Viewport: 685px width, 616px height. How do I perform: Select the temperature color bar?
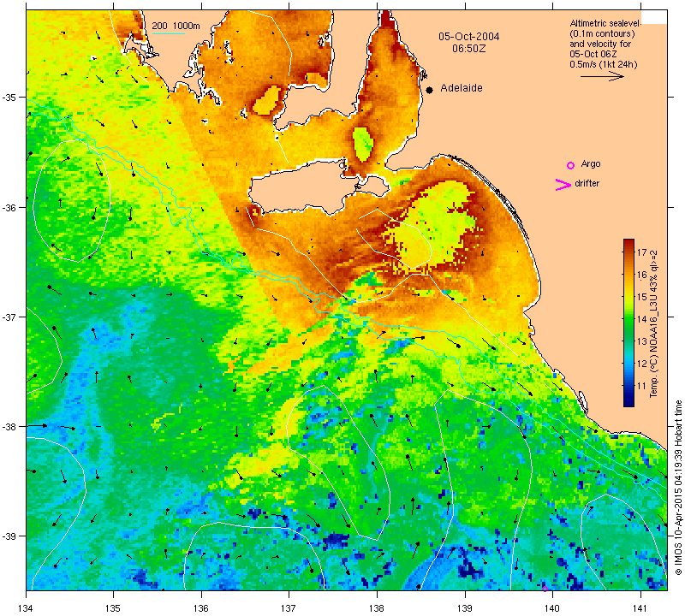pyautogui.click(x=628, y=323)
